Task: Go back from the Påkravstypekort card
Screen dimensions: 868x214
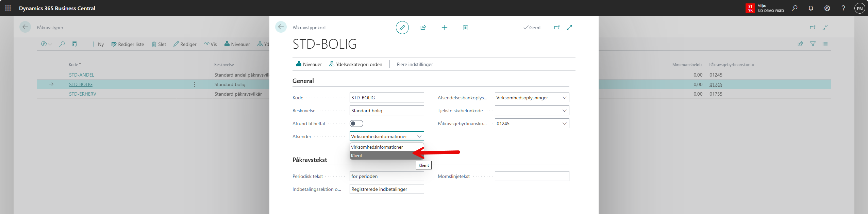Action: [x=281, y=27]
